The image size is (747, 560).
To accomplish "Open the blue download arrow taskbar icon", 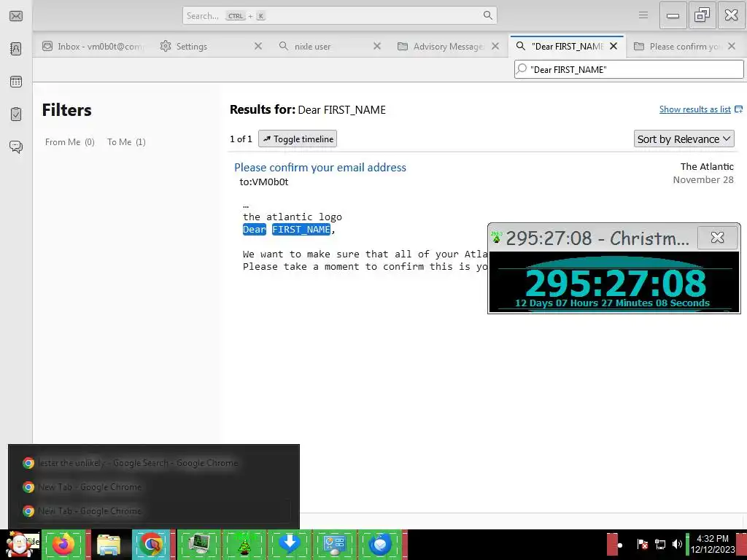I will (x=290, y=545).
